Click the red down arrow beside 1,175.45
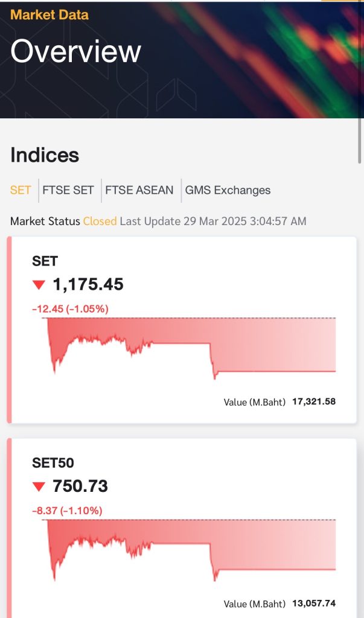 [x=39, y=285]
